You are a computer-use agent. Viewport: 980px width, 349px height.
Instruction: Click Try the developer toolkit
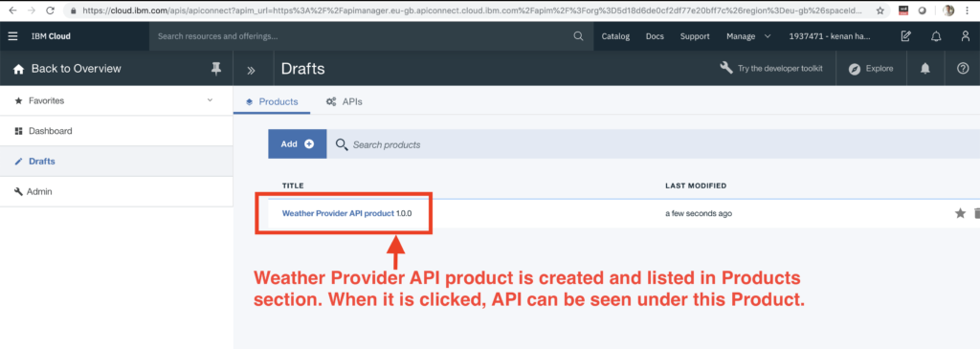click(x=781, y=69)
